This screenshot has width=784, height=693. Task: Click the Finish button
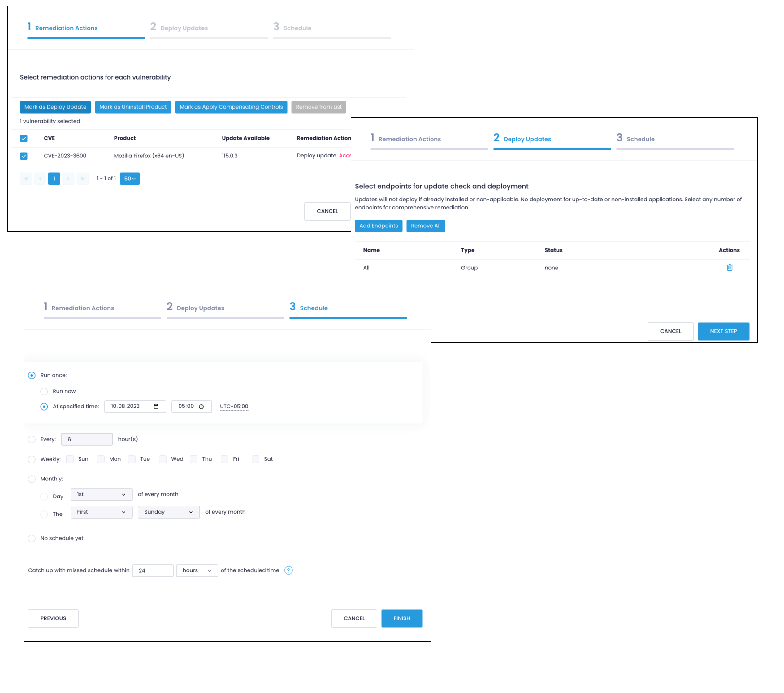[401, 618]
